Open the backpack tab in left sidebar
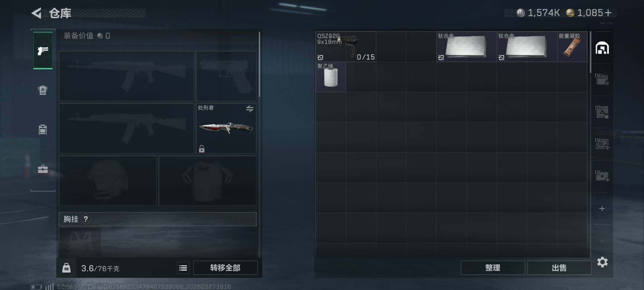 (43, 90)
